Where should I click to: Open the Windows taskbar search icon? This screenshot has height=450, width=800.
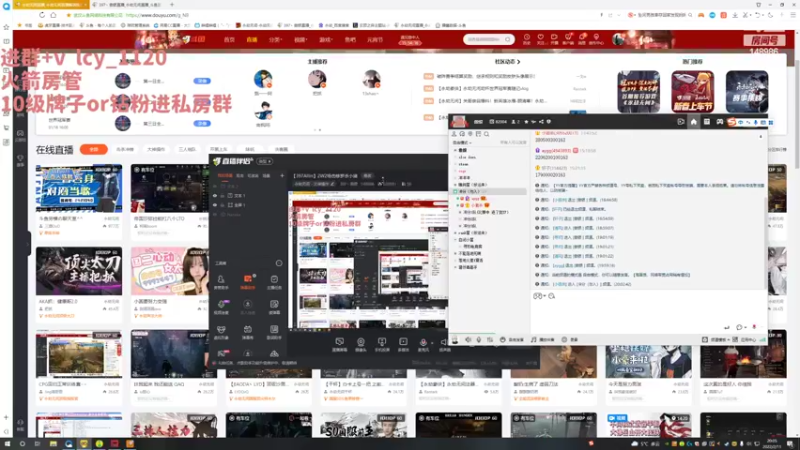click(22, 444)
